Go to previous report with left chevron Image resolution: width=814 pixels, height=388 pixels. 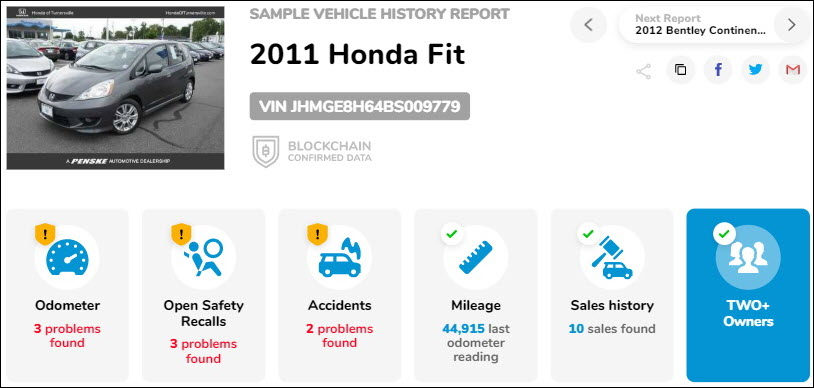(588, 24)
